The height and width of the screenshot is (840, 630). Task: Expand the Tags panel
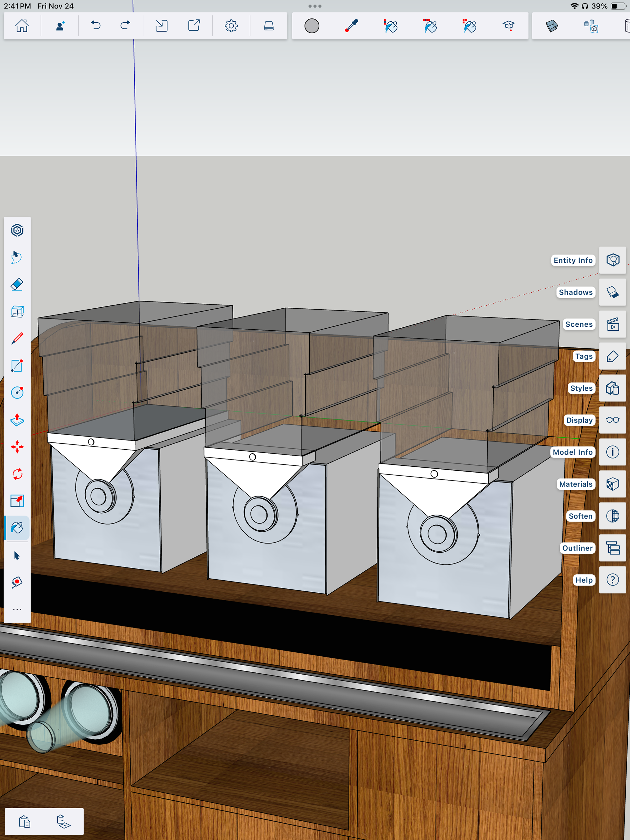point(613,356)
